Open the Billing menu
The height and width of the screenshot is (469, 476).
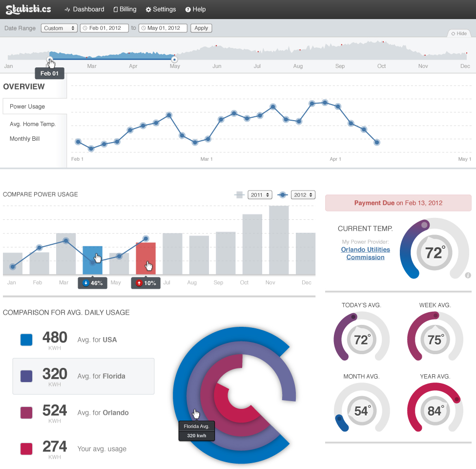[124, 9]
